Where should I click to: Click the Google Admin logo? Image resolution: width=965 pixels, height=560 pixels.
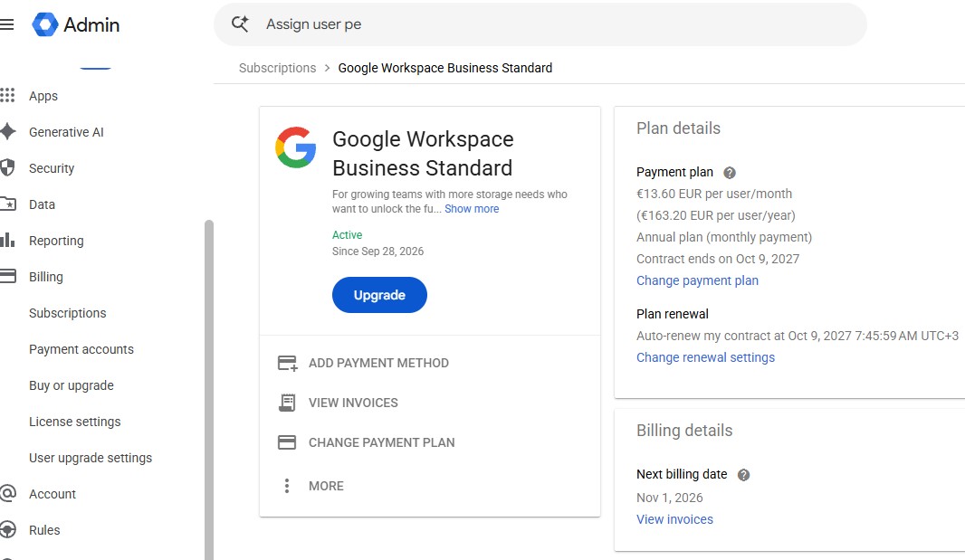pyautogui.click(x=76, y=24)
